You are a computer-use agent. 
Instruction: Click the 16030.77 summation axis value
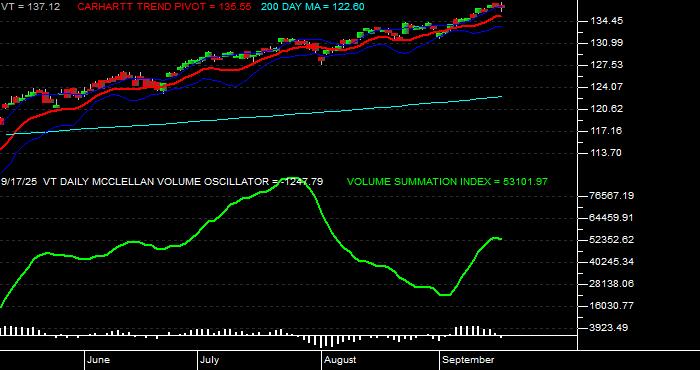(x=612, y=306)
